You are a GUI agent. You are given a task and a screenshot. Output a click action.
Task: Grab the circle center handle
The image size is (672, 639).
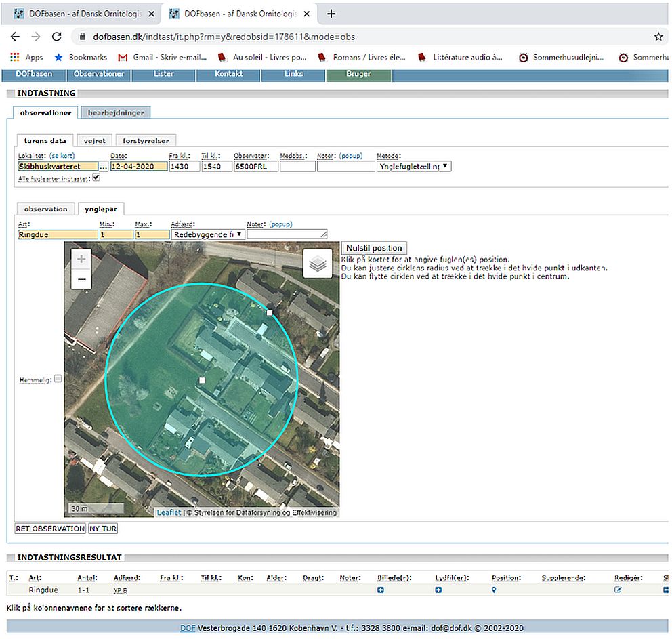pos(202,380)
